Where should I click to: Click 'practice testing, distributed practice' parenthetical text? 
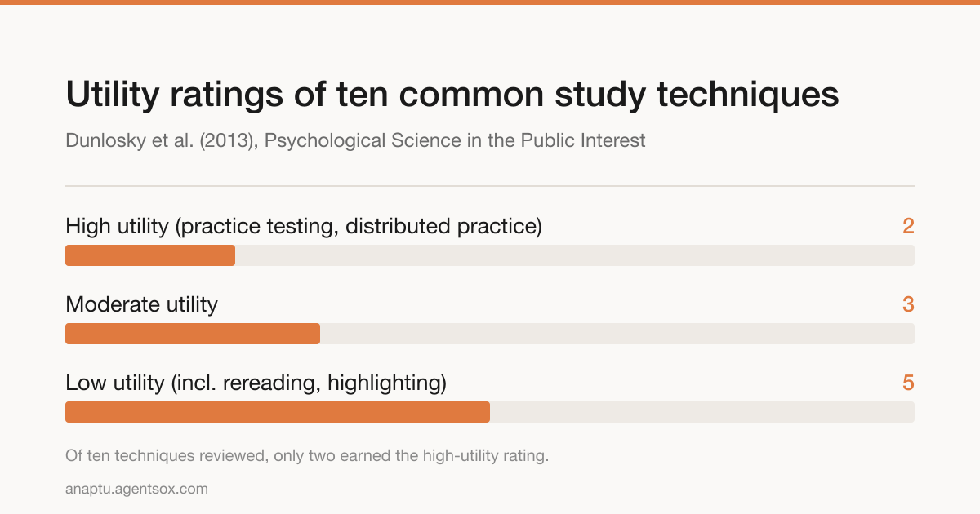[x=359, y=226]
